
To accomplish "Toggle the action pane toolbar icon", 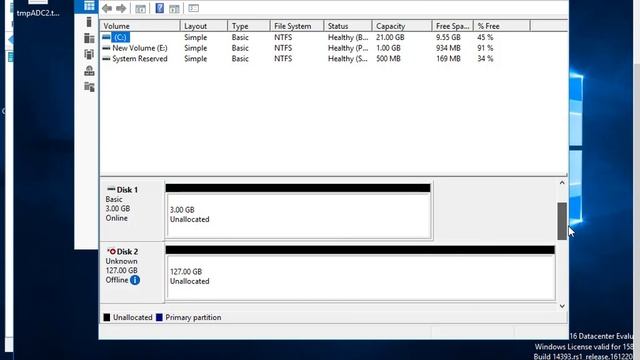I will tap(174, 8).
